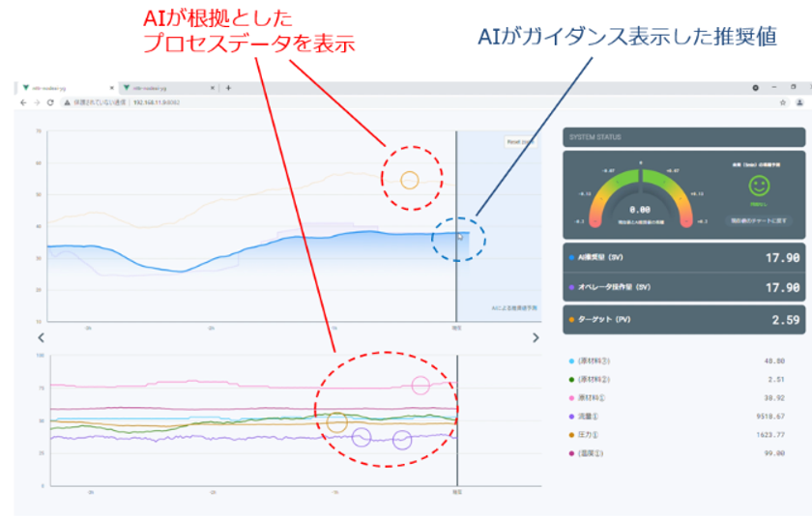Click the 2.59 target value
Image resolution: width=812 pixels, height=519 pixels.
coord(786,320)
